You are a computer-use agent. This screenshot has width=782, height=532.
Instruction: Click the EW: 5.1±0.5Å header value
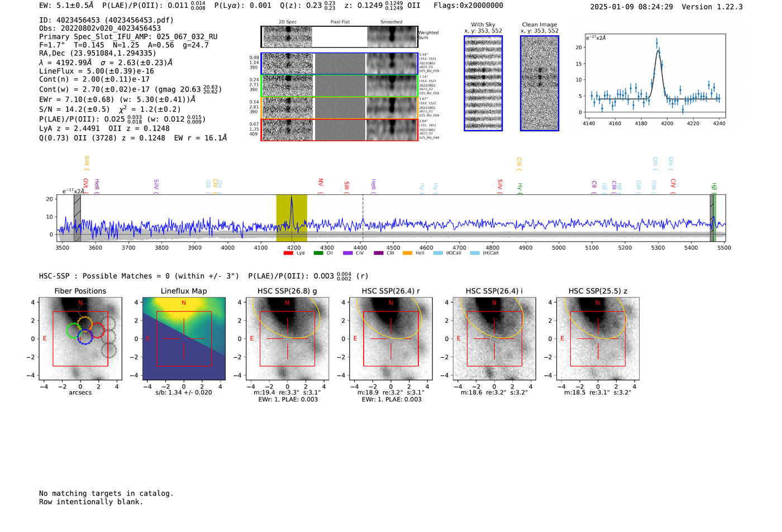pyautogui.click(x=66, y=6)
